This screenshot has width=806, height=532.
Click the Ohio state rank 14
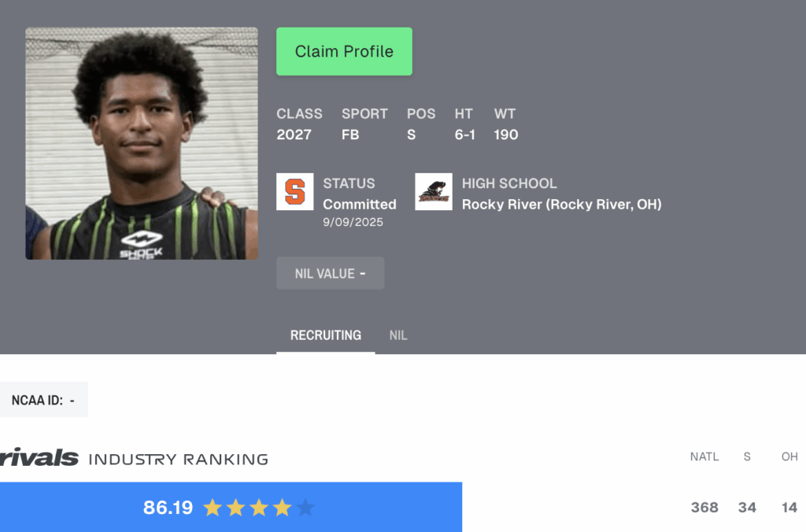click(789, 508)
